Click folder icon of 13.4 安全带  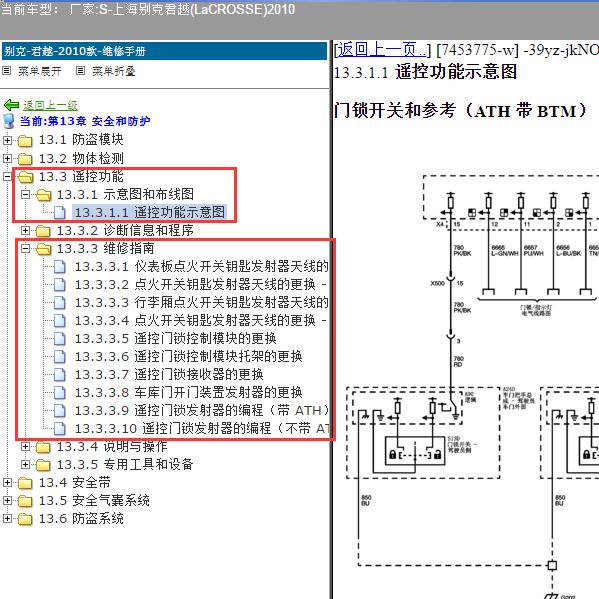click(25, 483)
